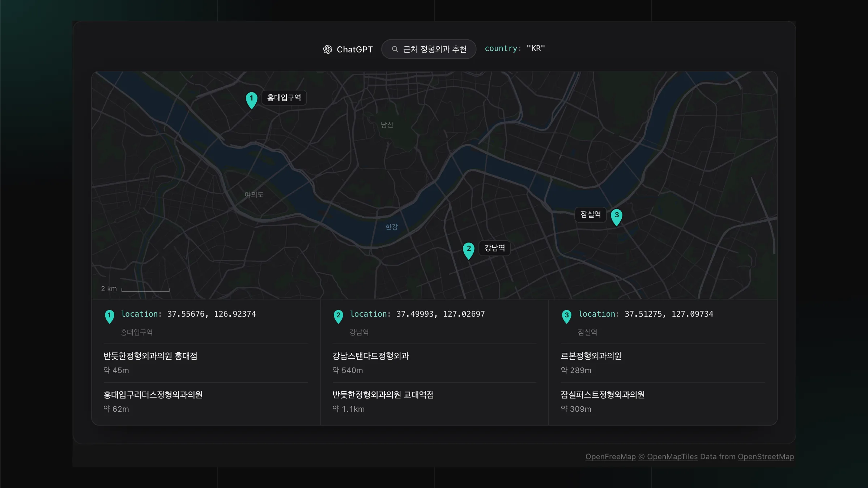This screenshot has height=488, width=868.
Task: Click the 약 62m distance text
Action: 116,409
